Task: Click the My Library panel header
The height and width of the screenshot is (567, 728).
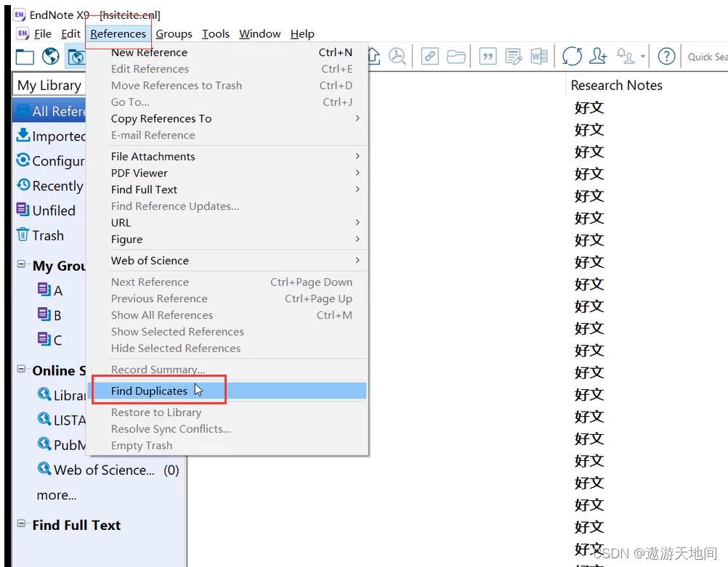Action: 49,86
